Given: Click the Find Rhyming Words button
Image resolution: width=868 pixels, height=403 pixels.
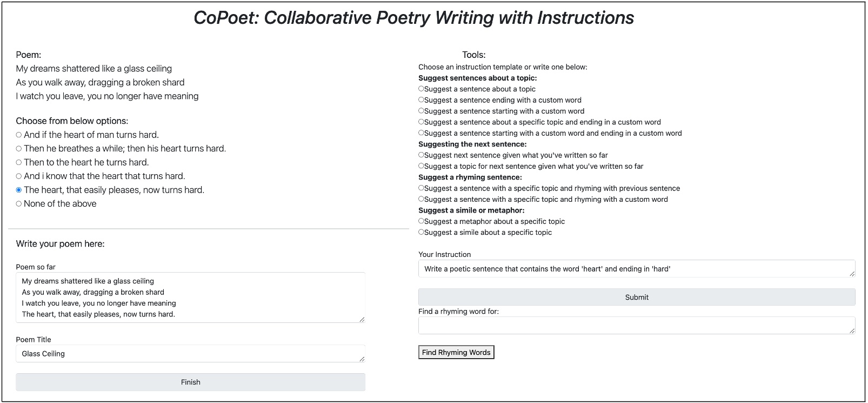Looking at the screenshot, I should click(456, 352).
